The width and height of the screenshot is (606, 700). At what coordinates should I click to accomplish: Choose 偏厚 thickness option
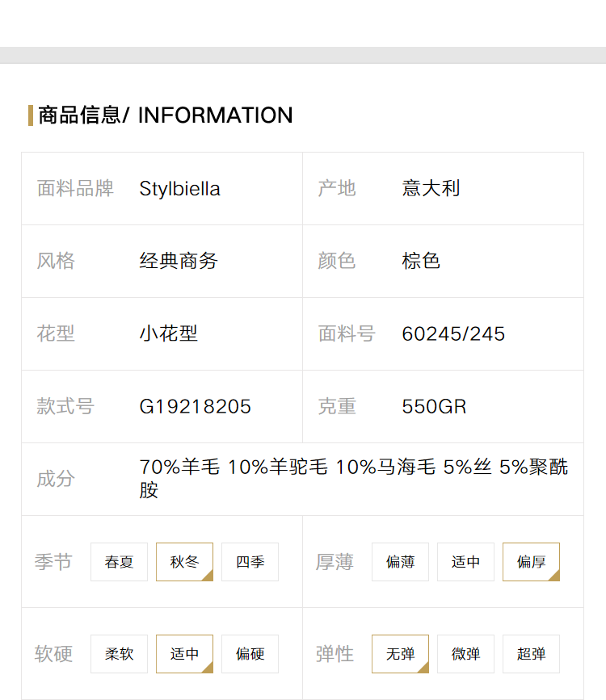[531, 562]
